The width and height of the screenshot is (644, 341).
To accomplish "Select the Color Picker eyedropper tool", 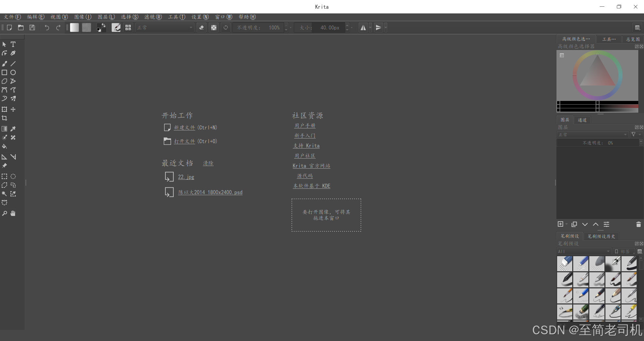I will point(13,129).
